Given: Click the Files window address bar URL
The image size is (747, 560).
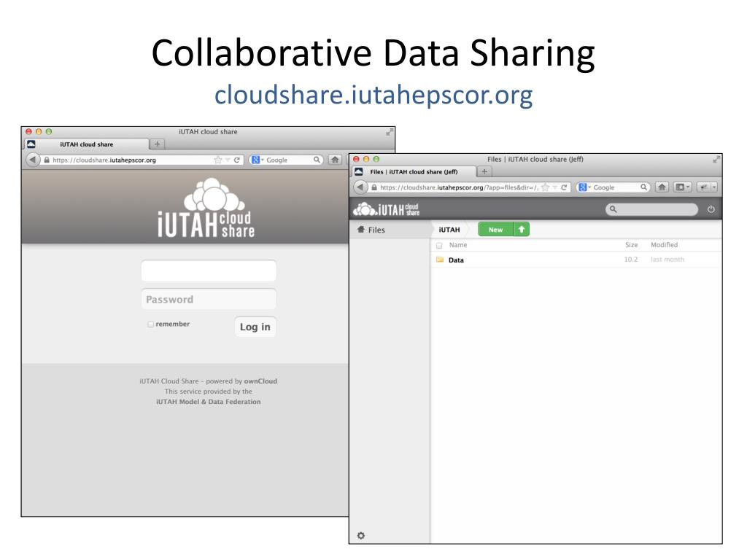Looking at the screenshot, I should pyautogui.click(x=460, y=187).
